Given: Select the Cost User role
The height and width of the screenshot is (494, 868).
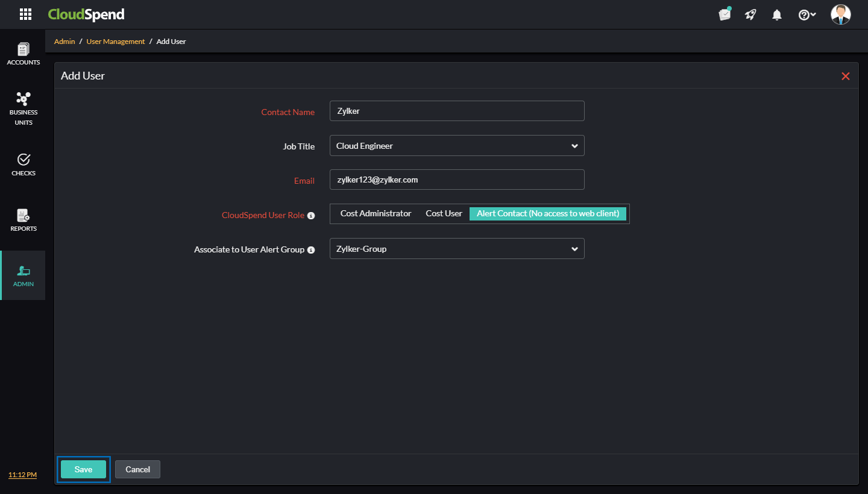Looking at the screenshot, I should (x=444, y=213).
